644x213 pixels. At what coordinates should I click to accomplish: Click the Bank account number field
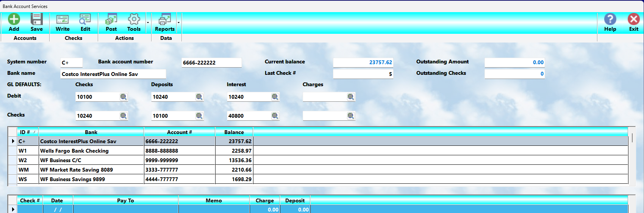coord(211,63)
